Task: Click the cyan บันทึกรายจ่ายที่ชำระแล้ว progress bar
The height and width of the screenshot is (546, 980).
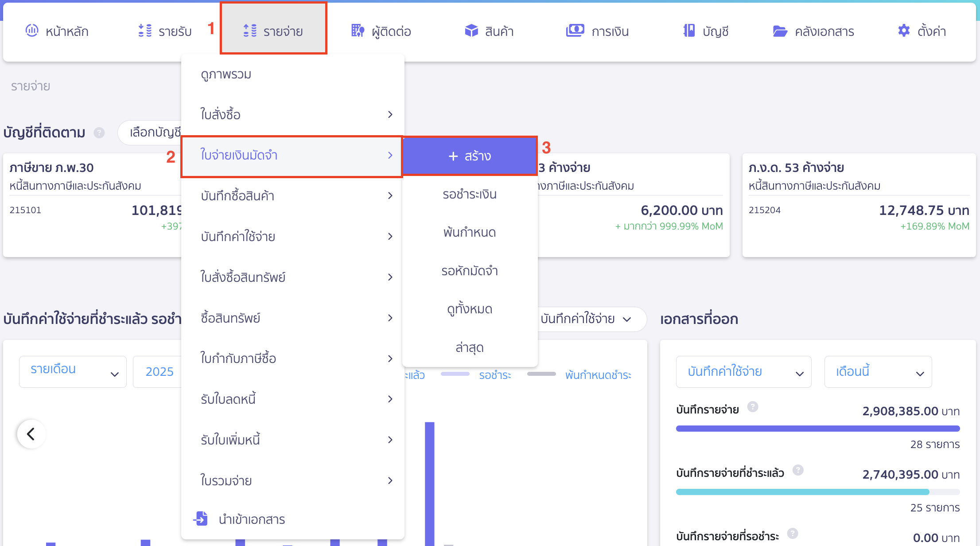Action: coord(802,492)
